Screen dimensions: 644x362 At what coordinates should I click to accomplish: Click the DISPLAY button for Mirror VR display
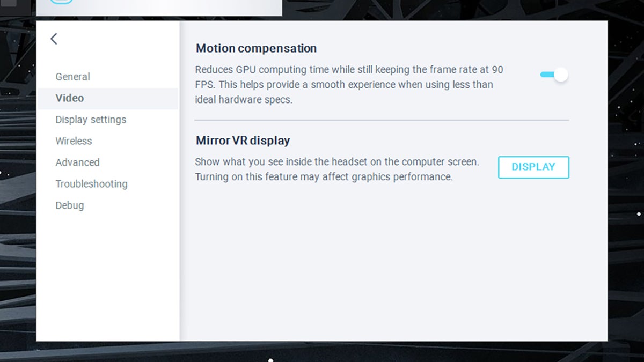pyautogui.click(x=533, y=167)
